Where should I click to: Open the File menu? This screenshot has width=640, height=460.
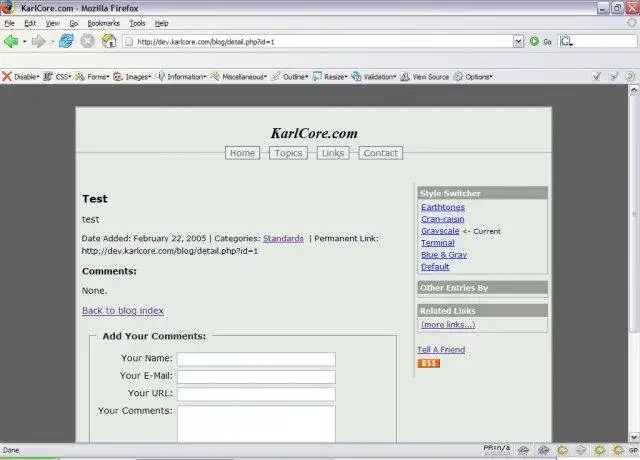tap(9, 23)
